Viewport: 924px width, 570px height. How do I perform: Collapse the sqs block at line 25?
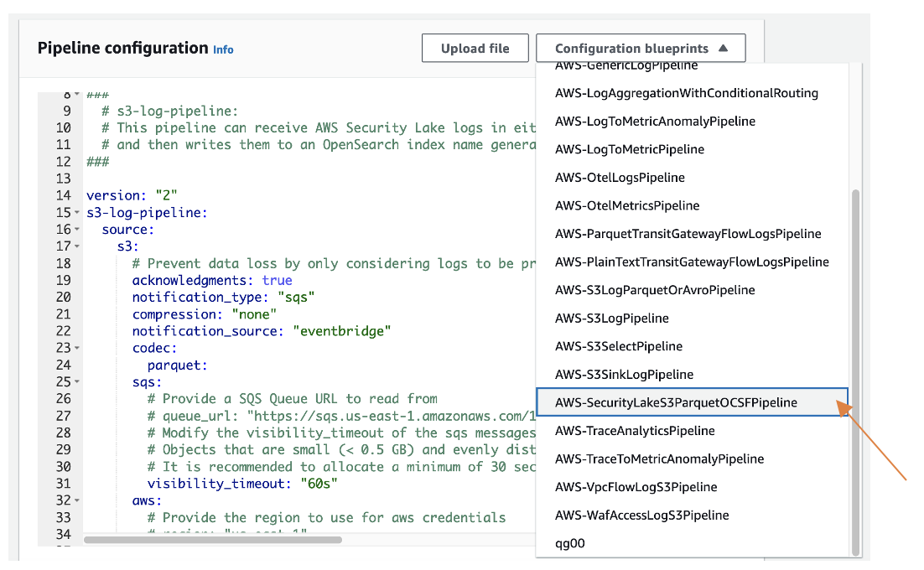tap(75, 381)
